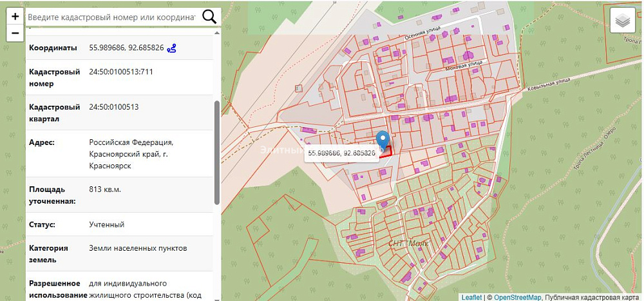The image size is (644, 301).
Task: Select the blue location marker pin
Action: pos(383,140)
